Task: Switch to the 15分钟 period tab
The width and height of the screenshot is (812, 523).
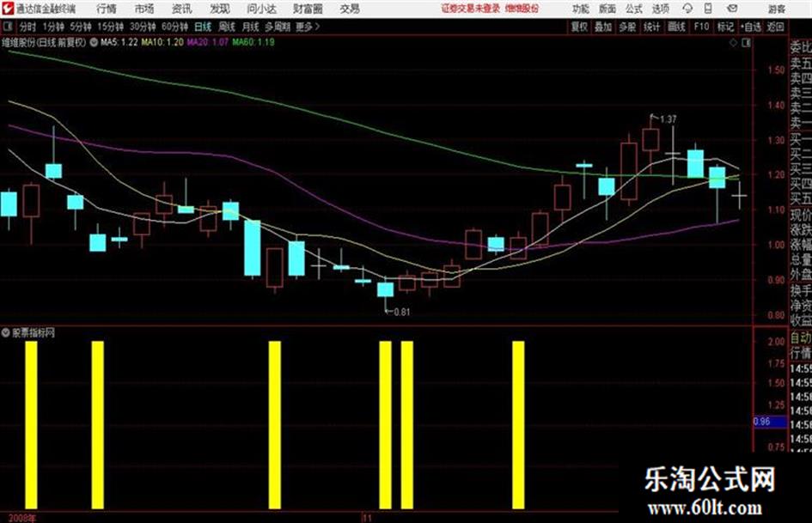Action: point(110,27)
